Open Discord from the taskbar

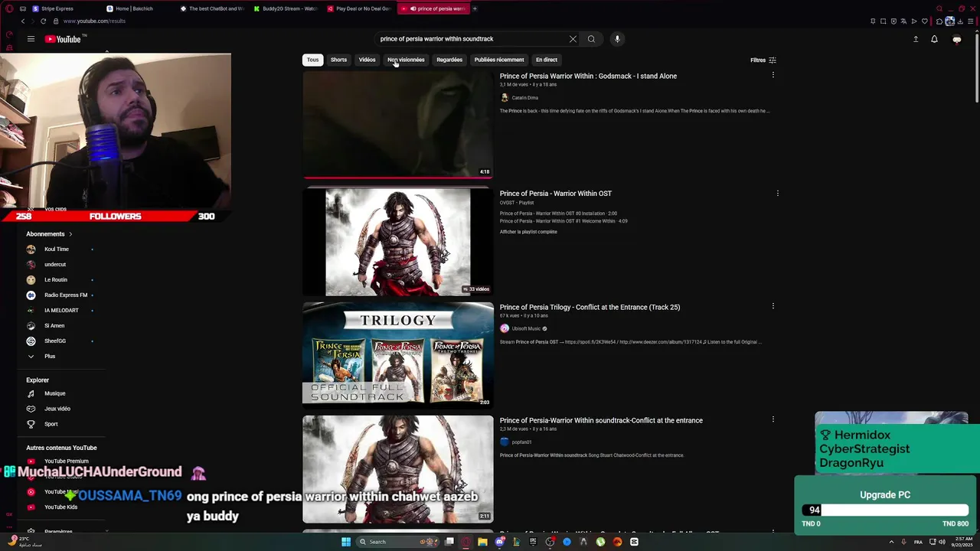click(499, 542)
